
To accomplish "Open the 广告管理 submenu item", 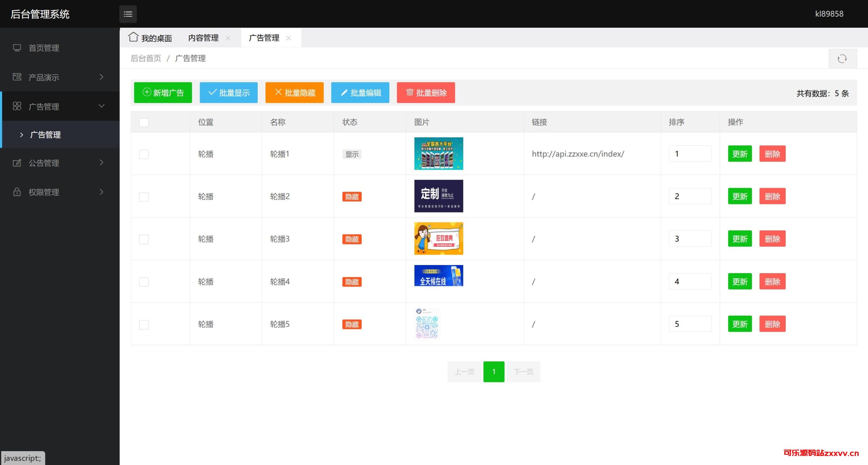I will tap(45, 135).
